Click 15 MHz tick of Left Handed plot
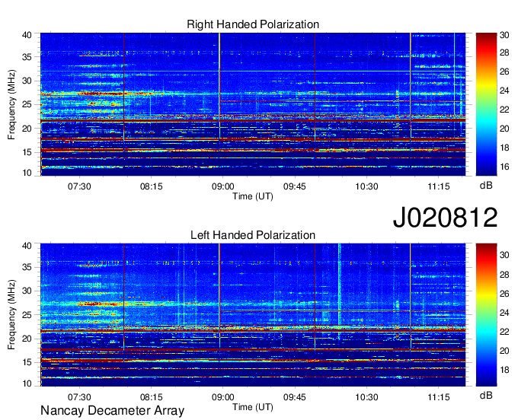 coord(27,362)
